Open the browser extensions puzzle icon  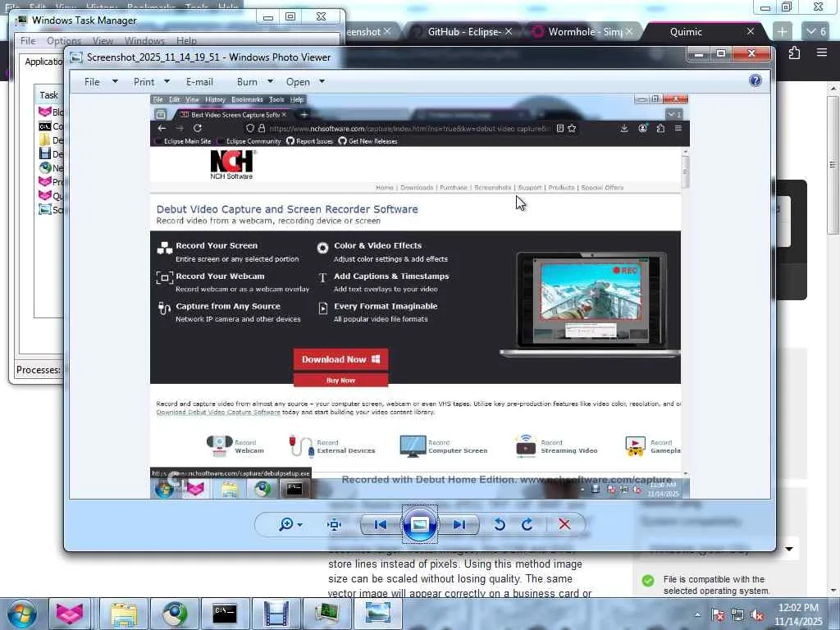coord(794,52)
